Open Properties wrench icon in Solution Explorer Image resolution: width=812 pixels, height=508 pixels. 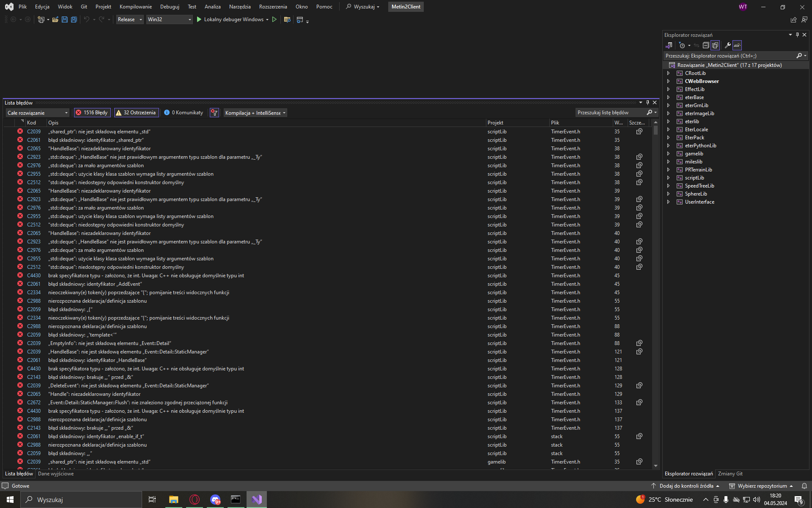coord(727,45)
